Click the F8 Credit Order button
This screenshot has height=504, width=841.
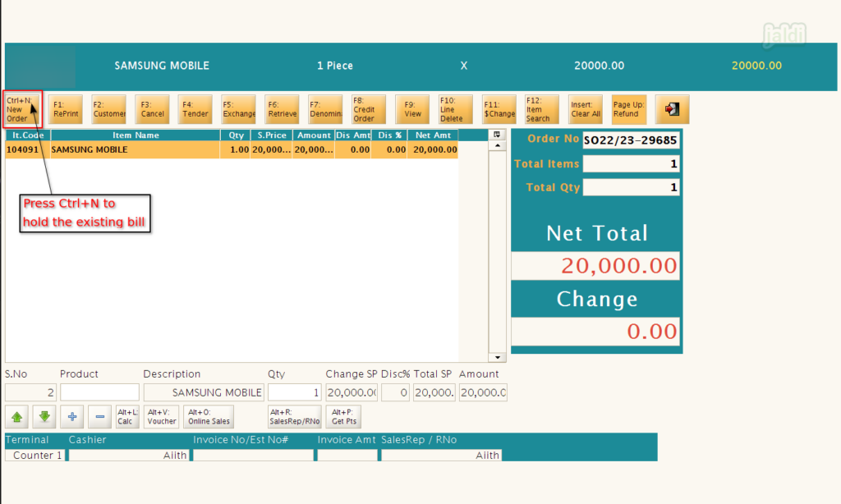(x=369, y=109)
